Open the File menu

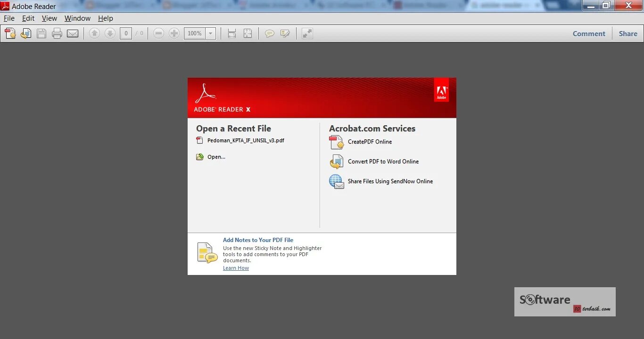pyautogui.click(x=9, y=18)
